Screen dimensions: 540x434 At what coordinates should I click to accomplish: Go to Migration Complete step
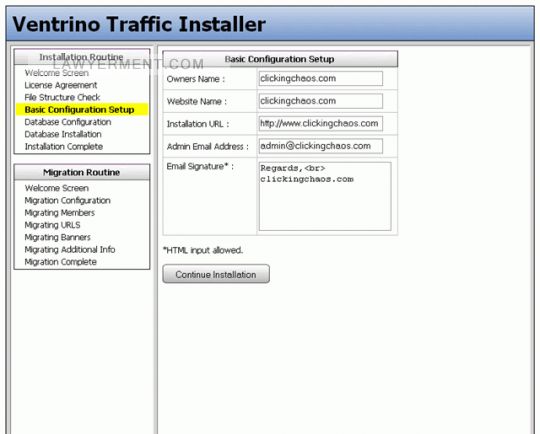[60, 262]
